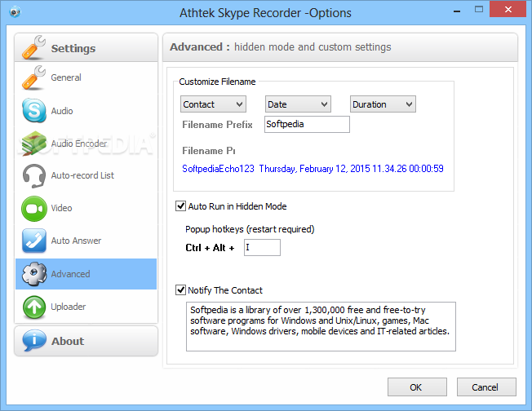Open the Uploader section
Viewport: 532px width, 411px height.
click(86, 307)
